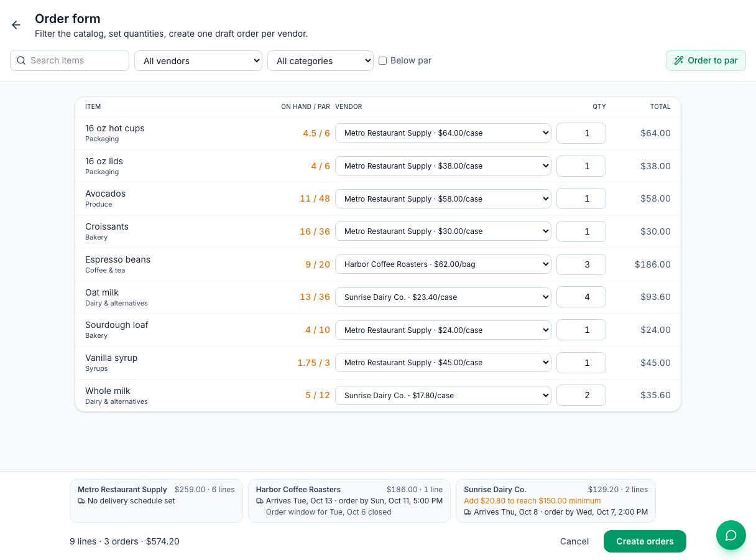Click quantity field for Avocados
Image resolution: width=756 pixels, height=560 pixels.
click(581, 198)
